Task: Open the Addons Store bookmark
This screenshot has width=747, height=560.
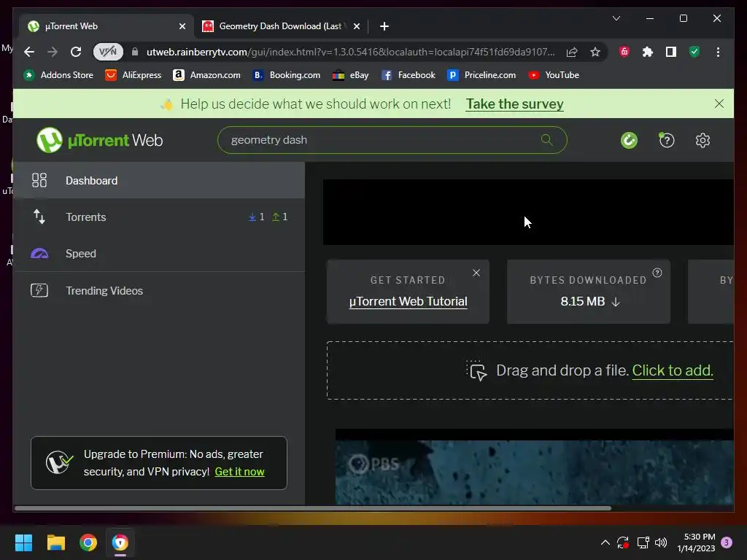Action: [x=58, y=75]
